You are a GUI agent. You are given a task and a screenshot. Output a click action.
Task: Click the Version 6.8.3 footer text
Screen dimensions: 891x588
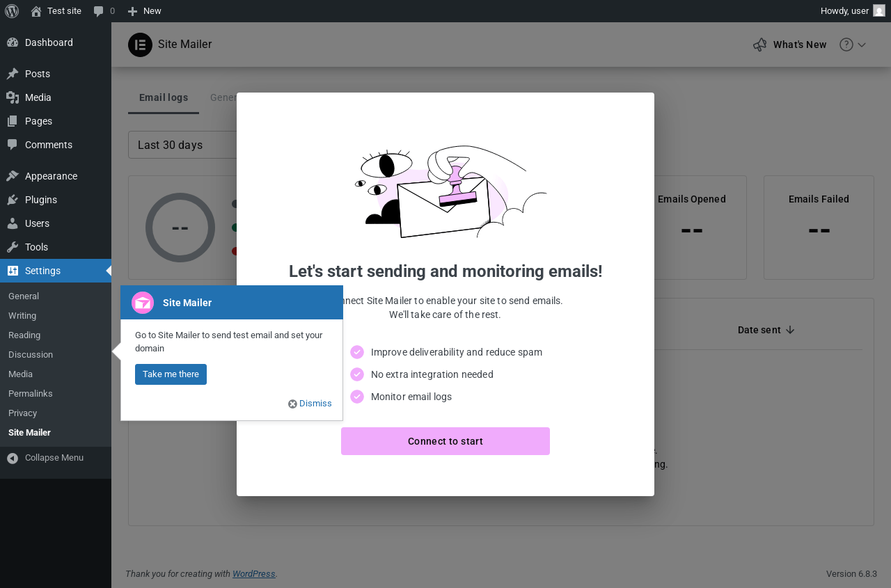pyautogui.click(x=851, y=574)
